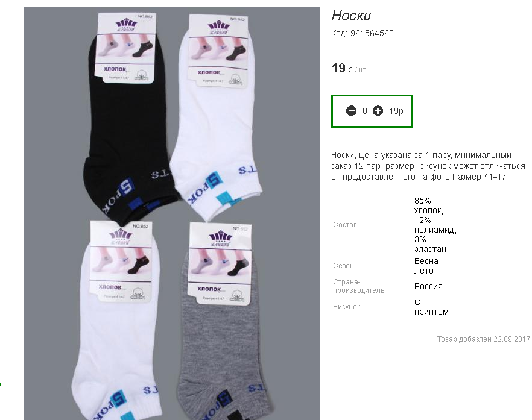Click the Страна-производитель label
Screen dimensions: 532x420
click(x=359, y=286)
